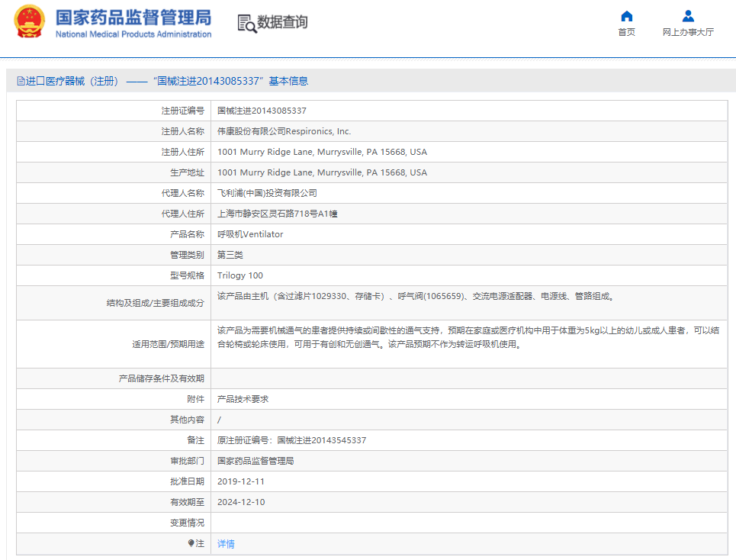736x560 pixels.
Task: Click the 网上办事大厅 text label
Action: pyautogui.click(x=688, y=32)
